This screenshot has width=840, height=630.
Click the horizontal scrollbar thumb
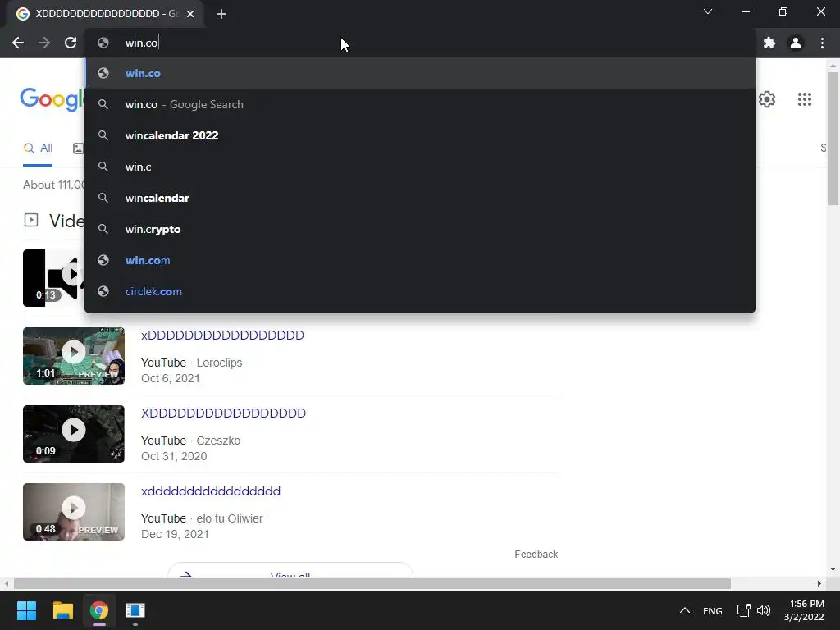pos(372,583)
